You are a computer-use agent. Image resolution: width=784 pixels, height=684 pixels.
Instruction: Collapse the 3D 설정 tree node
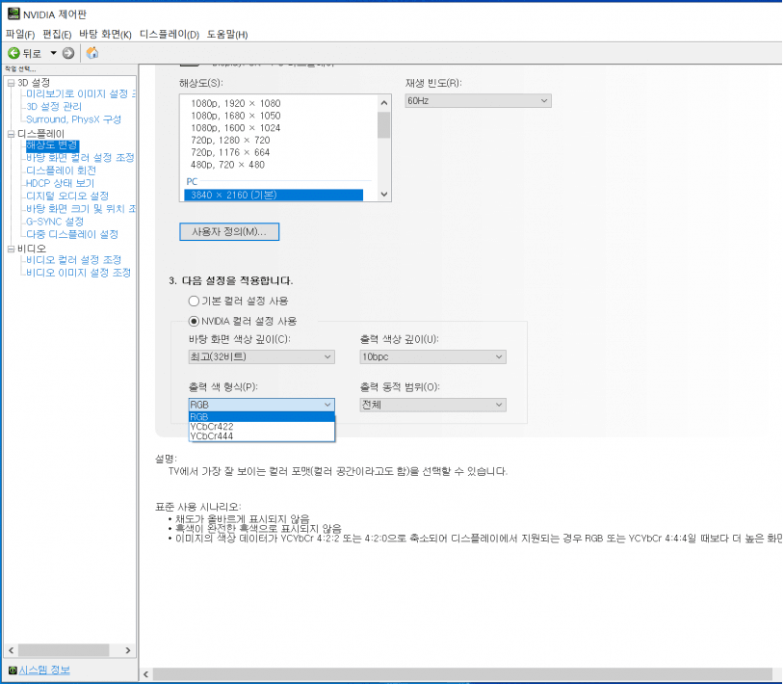pyautogui.click(x=11, y=83)
